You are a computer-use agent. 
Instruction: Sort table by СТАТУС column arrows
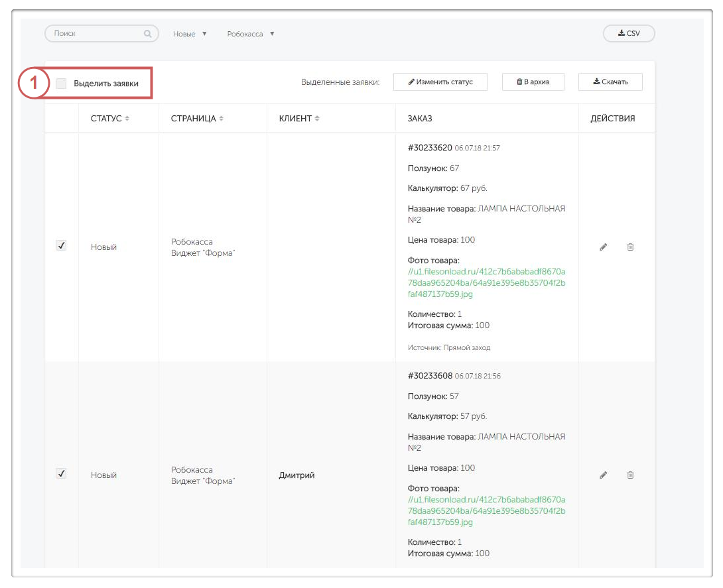click(x=127, y=119)
